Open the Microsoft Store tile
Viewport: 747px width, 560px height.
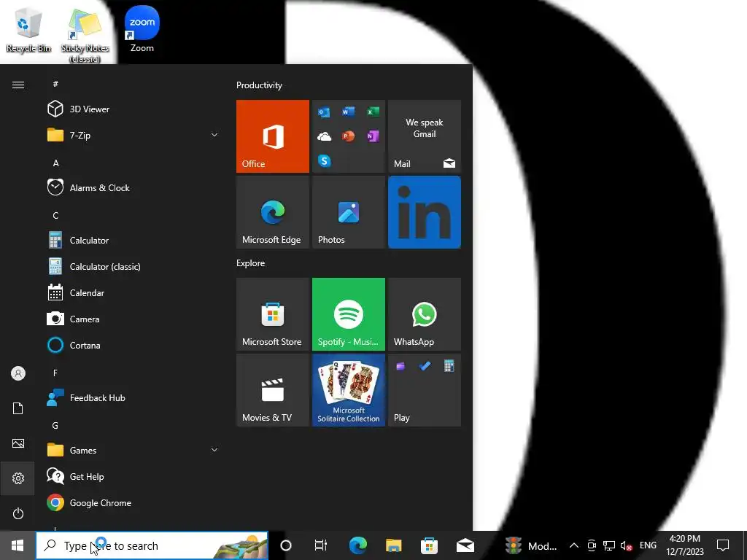click(273, 314)
